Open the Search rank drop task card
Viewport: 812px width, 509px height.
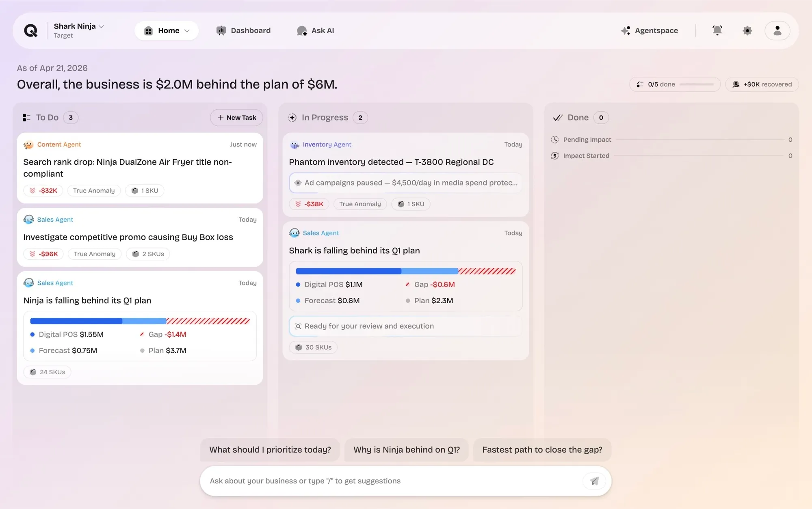coord(140,168)
